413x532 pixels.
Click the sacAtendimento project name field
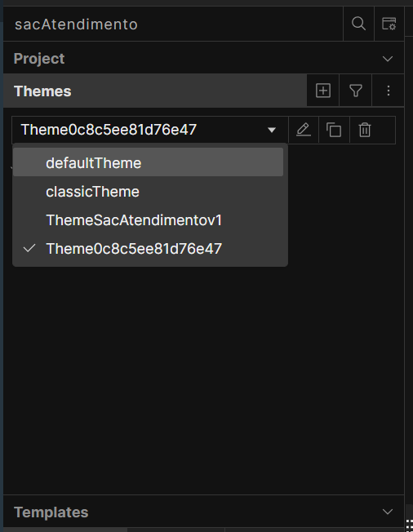173,24
